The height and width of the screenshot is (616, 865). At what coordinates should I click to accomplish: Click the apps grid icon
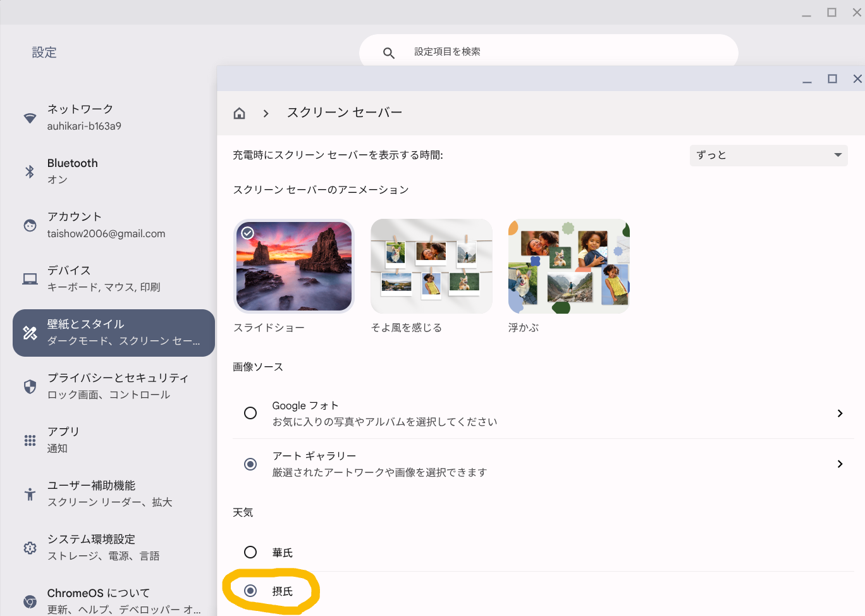(x=30, y=440)
